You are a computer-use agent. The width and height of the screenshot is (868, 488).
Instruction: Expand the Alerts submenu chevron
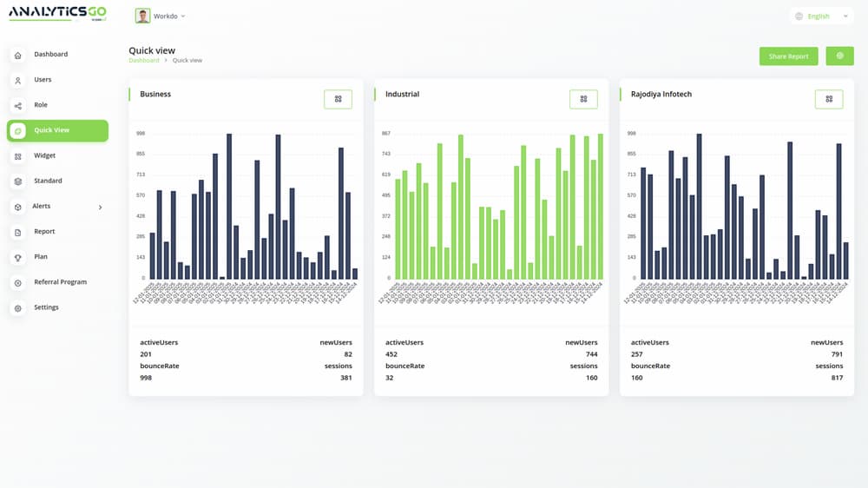click(x=100, y=208)
